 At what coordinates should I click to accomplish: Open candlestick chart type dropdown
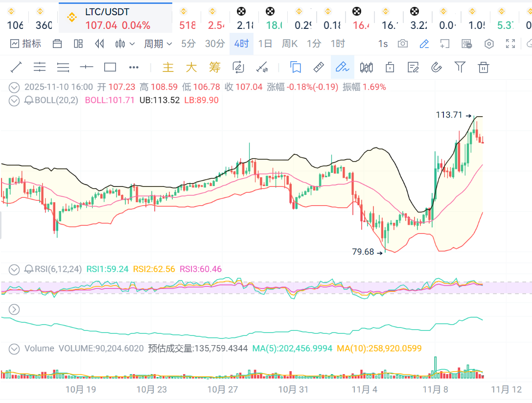point(125,44)
